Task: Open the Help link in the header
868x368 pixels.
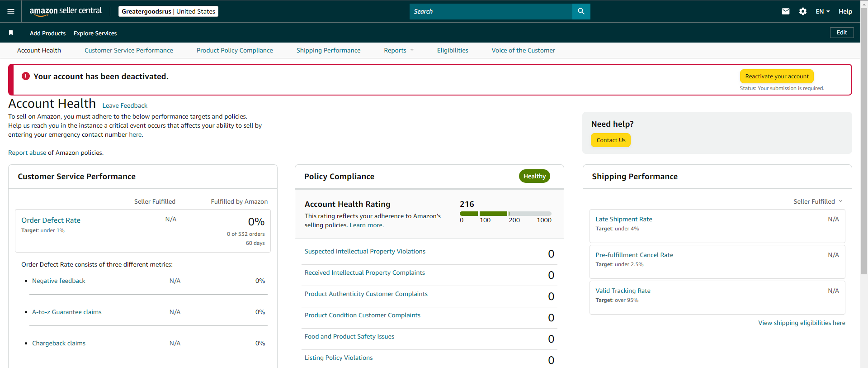Action: (845, 11)
